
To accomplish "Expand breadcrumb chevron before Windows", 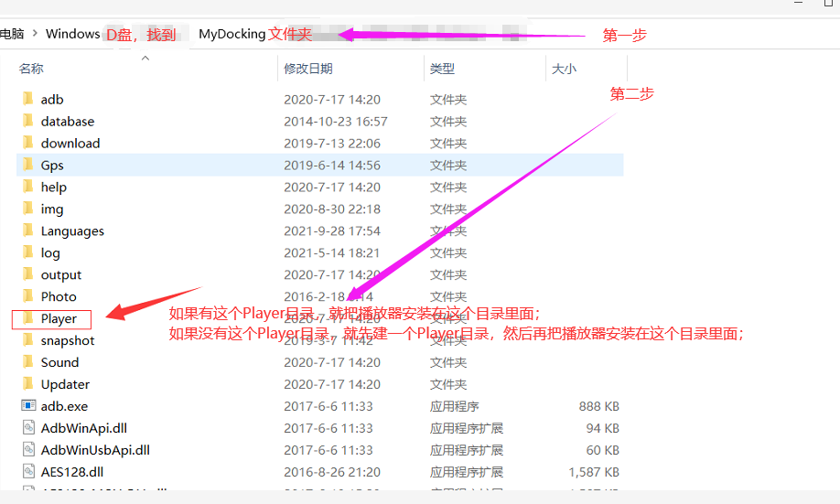I will 36,34.
